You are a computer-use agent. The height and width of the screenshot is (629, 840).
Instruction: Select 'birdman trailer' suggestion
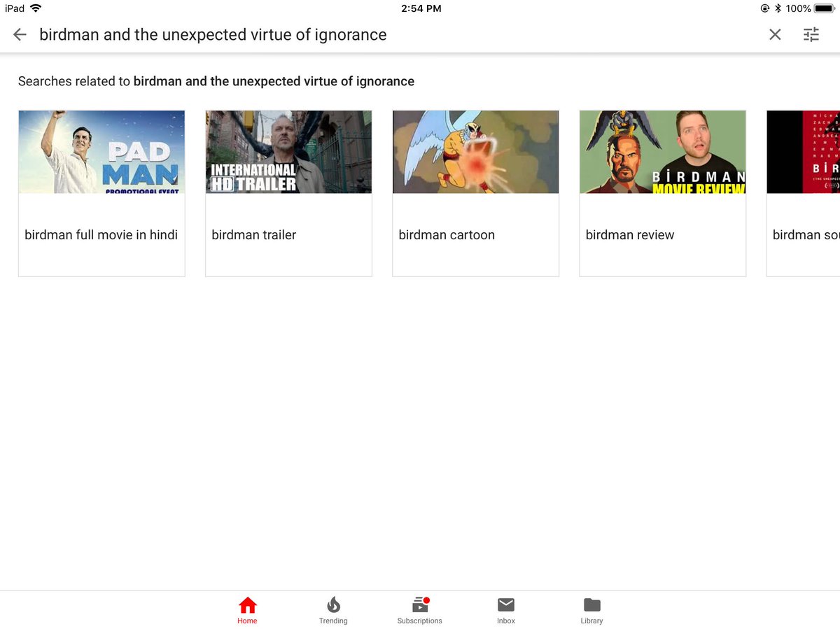tap(254, 235)
